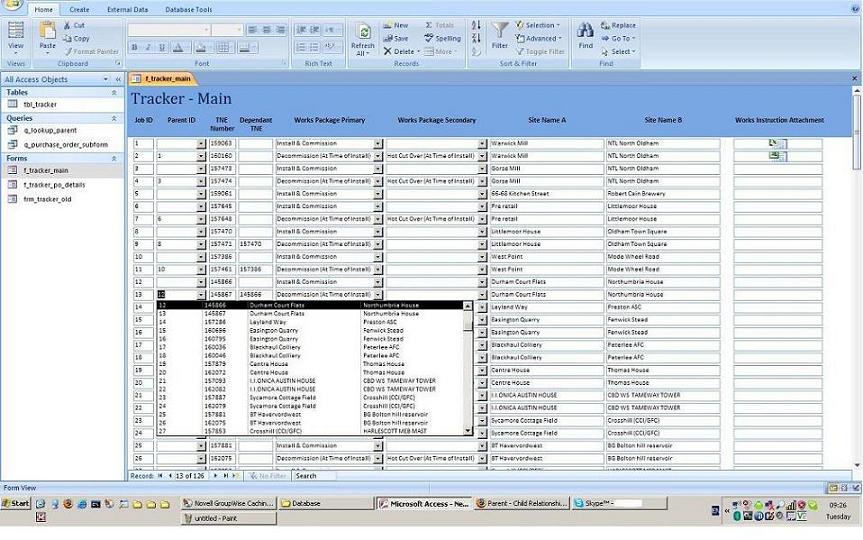Open the Selection filter dropdown
The height and width of the screenshot is (540, 863).
(x=538, y=25)
